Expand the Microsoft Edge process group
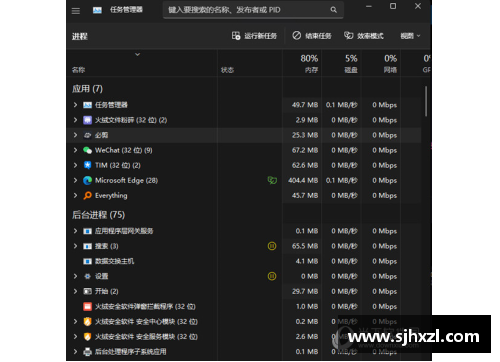The width and height of the screenshot is (500, 362). (75, 180)
